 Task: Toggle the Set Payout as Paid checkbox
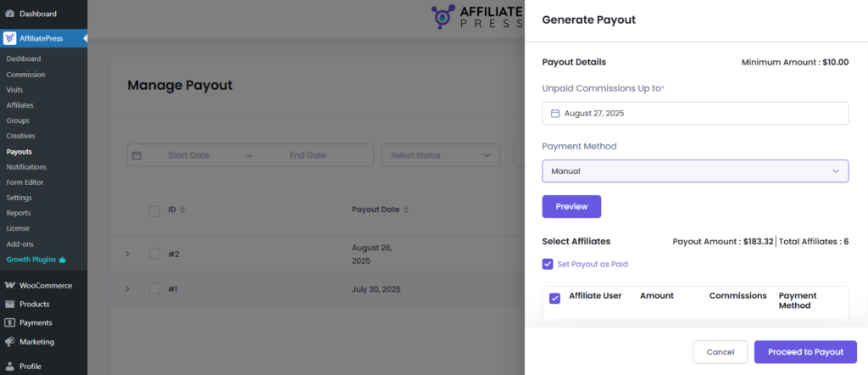pos(548,264)
